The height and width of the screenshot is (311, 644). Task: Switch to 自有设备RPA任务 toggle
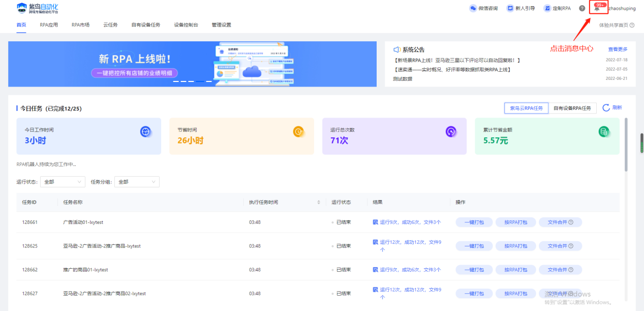[572, 108]
